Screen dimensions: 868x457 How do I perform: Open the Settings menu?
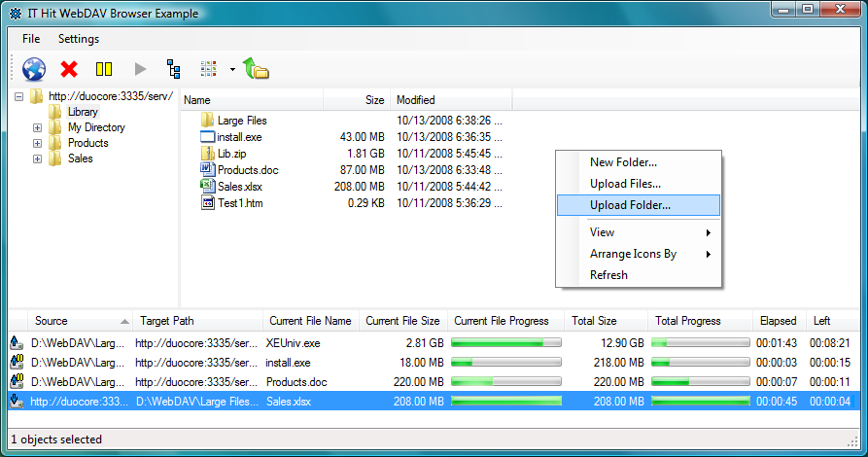coord(79,39)
